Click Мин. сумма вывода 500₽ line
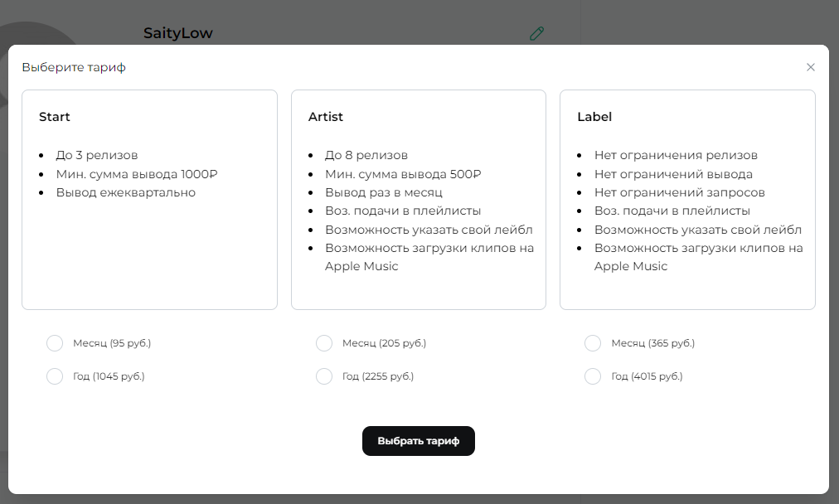Viewport: 839px width, 504px height. 403,174
